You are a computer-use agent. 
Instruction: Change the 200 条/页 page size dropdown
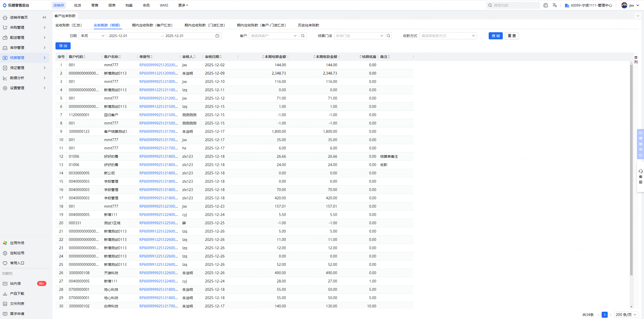pyautogui.click(x=626, y=314)
